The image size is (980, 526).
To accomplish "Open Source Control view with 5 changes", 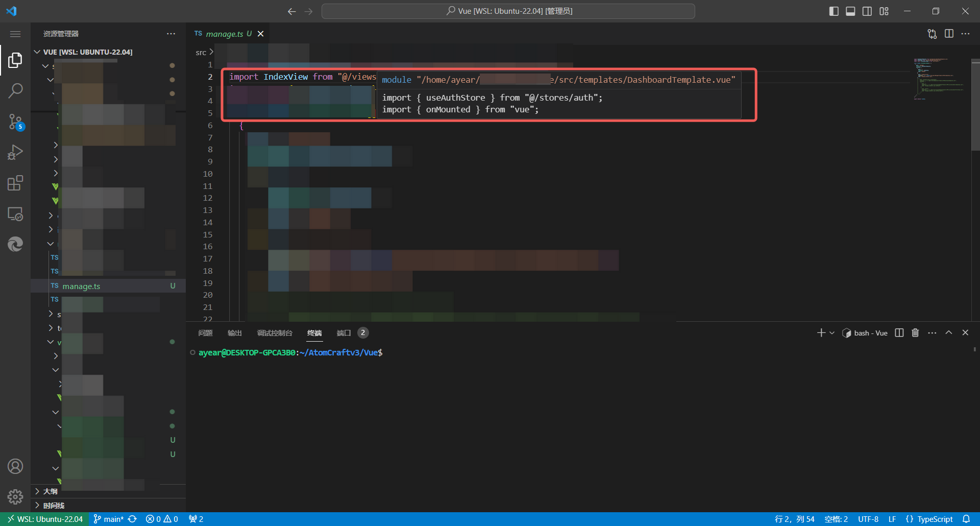I will (x=15, y=122).
